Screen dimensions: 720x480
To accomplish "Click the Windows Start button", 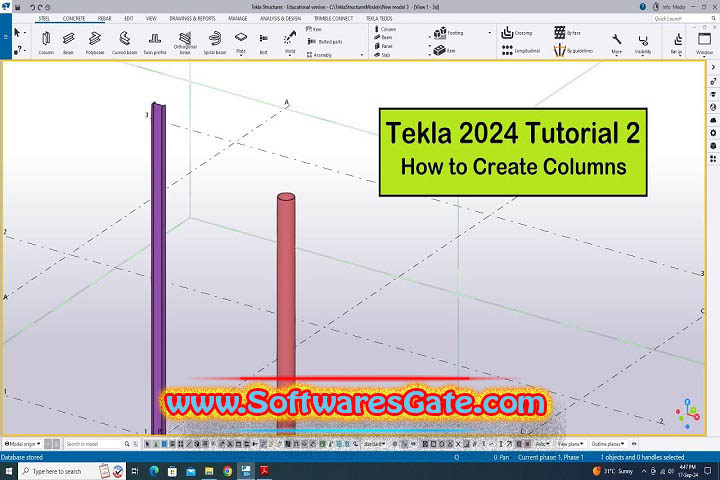I will point(9,471).
